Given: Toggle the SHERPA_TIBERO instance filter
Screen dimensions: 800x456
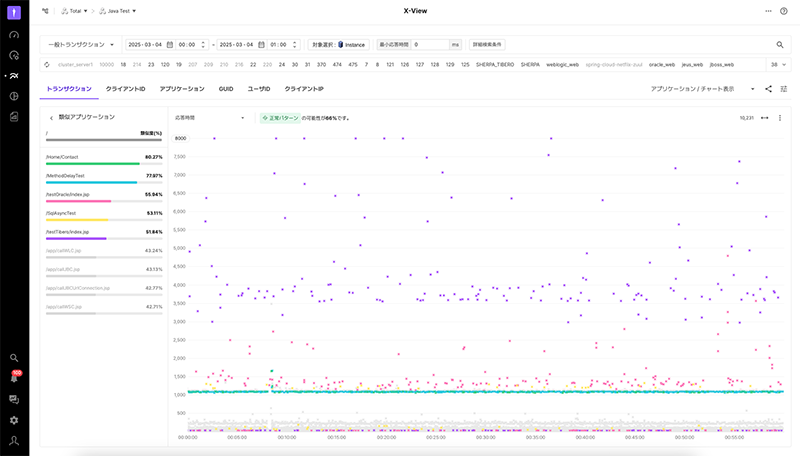Looking at the screenshot, I should click(x=495, y=64).
